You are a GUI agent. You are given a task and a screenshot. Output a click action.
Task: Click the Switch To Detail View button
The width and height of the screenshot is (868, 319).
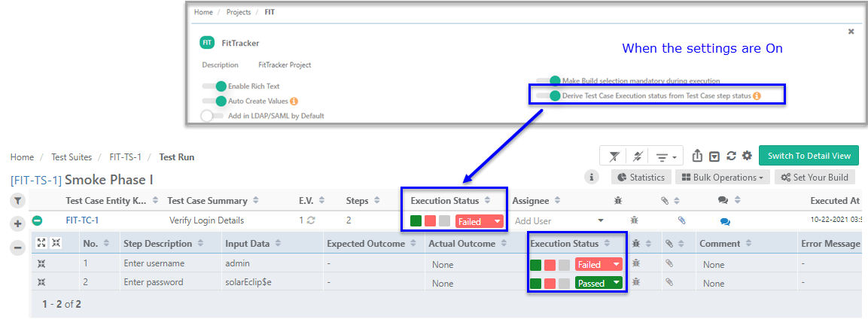(809, 155)
